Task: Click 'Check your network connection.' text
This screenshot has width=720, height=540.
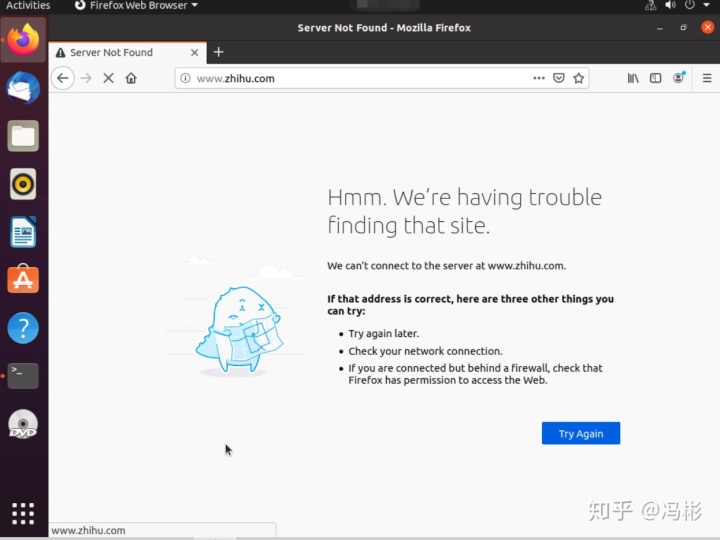Action: 425,351
